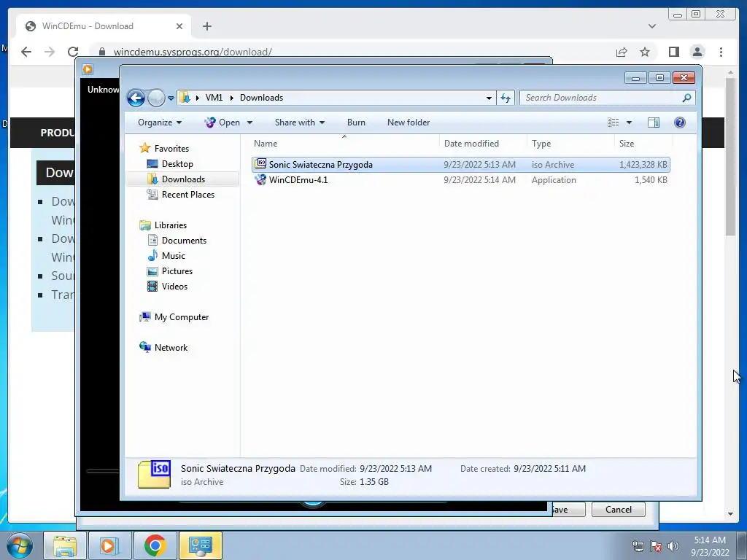Select My Computer in sidebar
The height and width of the screenshot is (560, 747).
(182, 317)
